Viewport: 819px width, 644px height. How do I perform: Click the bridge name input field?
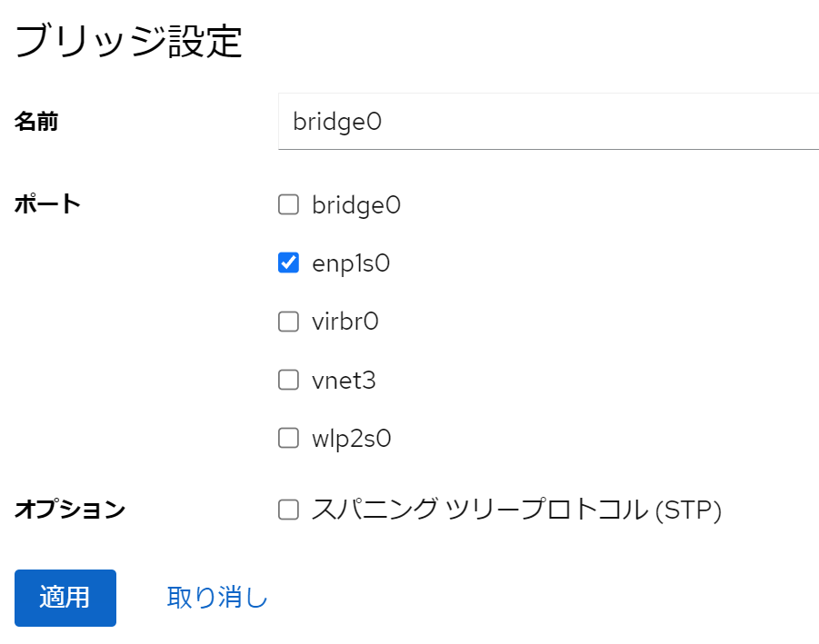click(545, 121)
